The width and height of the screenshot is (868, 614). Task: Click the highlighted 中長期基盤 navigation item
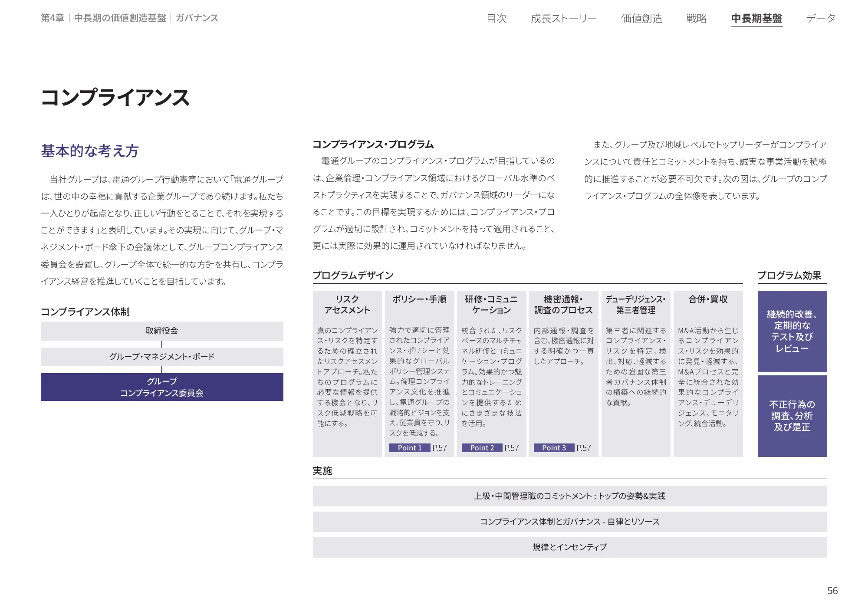click(x=756, y=18)
